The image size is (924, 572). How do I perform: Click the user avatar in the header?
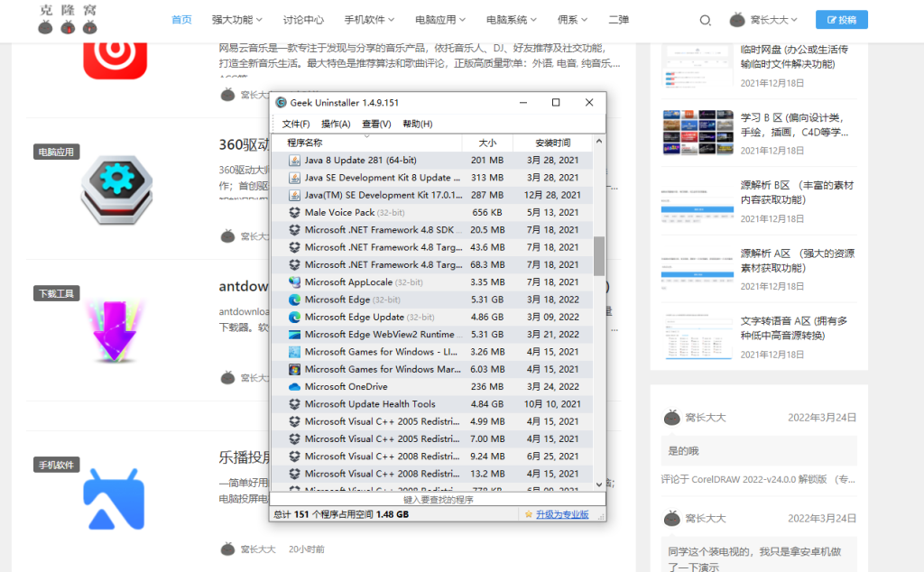click(736, 20)
